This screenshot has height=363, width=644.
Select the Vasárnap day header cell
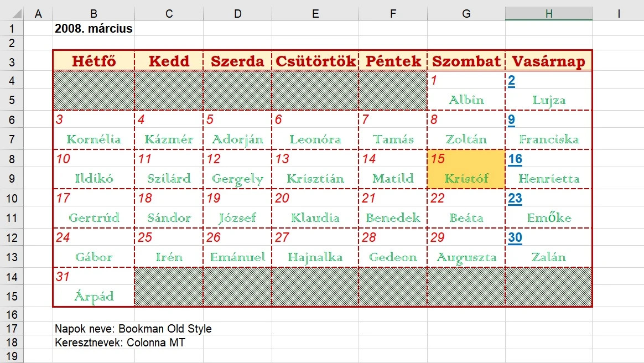point(548,61)
